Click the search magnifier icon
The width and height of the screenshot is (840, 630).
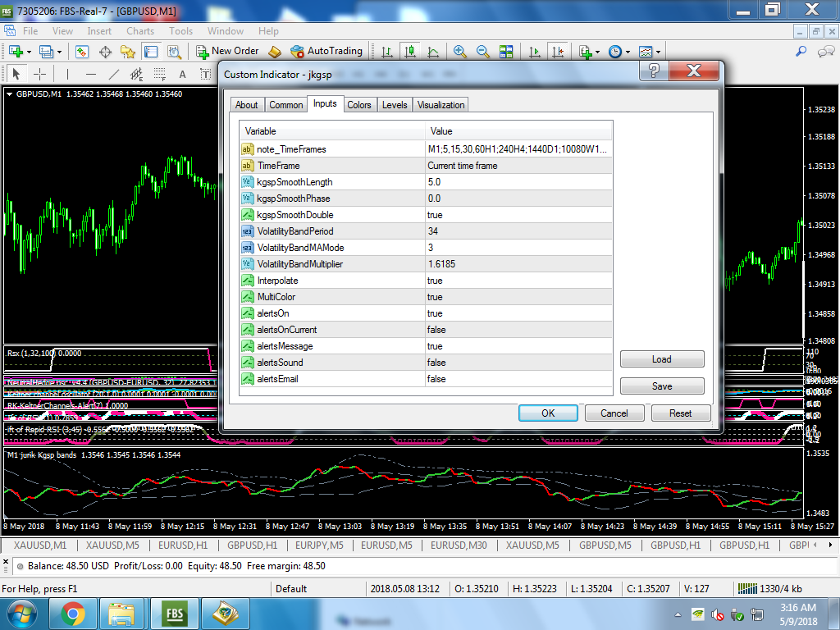point(801,52)
